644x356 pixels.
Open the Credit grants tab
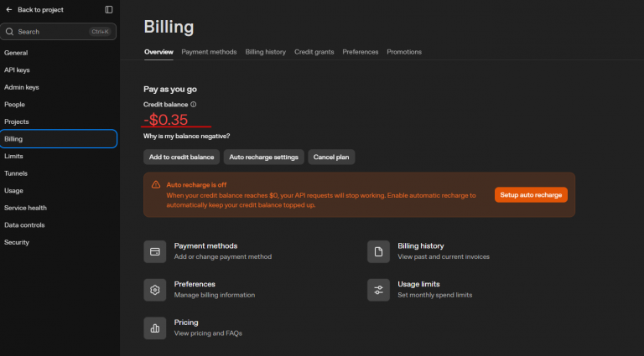[x=314, y=52]
